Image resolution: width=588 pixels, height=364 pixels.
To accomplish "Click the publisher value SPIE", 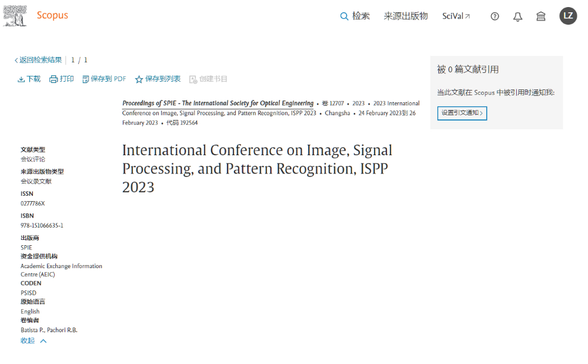I will pyautogui.click(x=26, y=248).
